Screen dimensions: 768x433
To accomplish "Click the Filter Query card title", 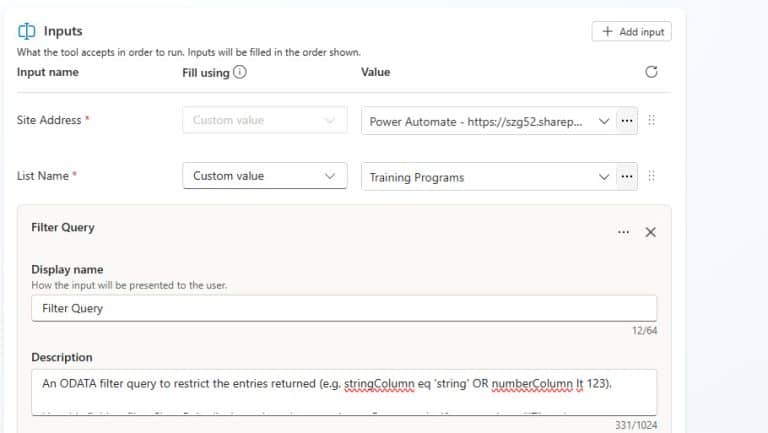I will 62,227.
